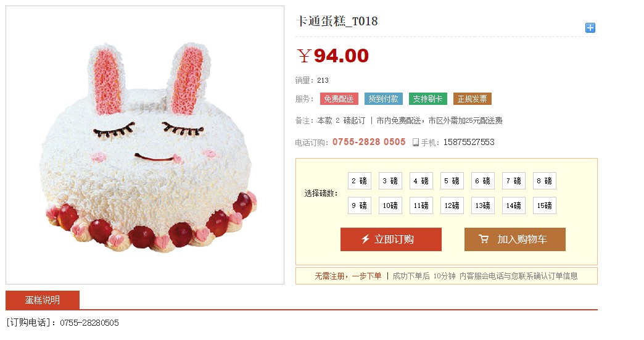This screenshot has height=340, width=644.
Task: Click the green 支持刷卡 service tag
Action: pos(428,99)
